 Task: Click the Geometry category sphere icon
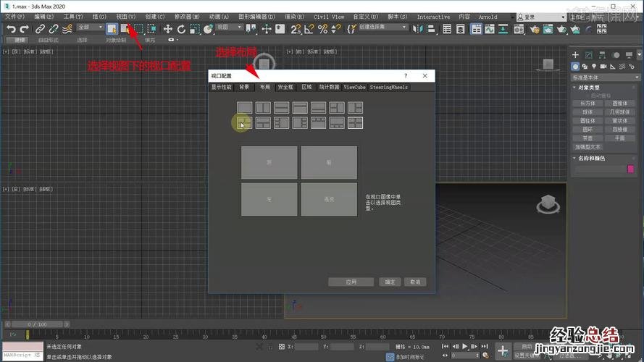tap(577, 66)
